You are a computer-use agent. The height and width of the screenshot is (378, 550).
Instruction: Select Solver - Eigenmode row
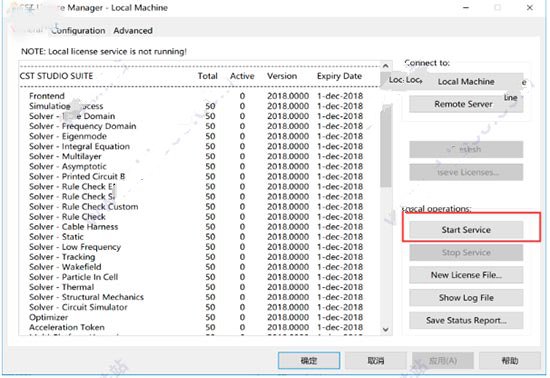point(196,136)
